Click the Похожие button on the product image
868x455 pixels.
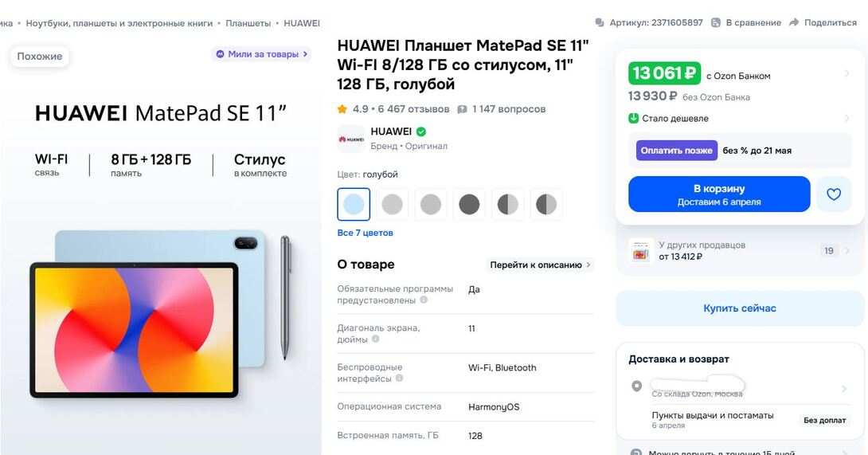click(40, 56)
